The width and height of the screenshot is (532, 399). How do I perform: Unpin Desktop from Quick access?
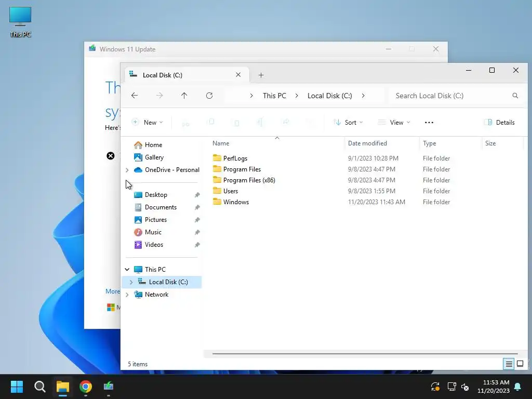tap(197, 195)
